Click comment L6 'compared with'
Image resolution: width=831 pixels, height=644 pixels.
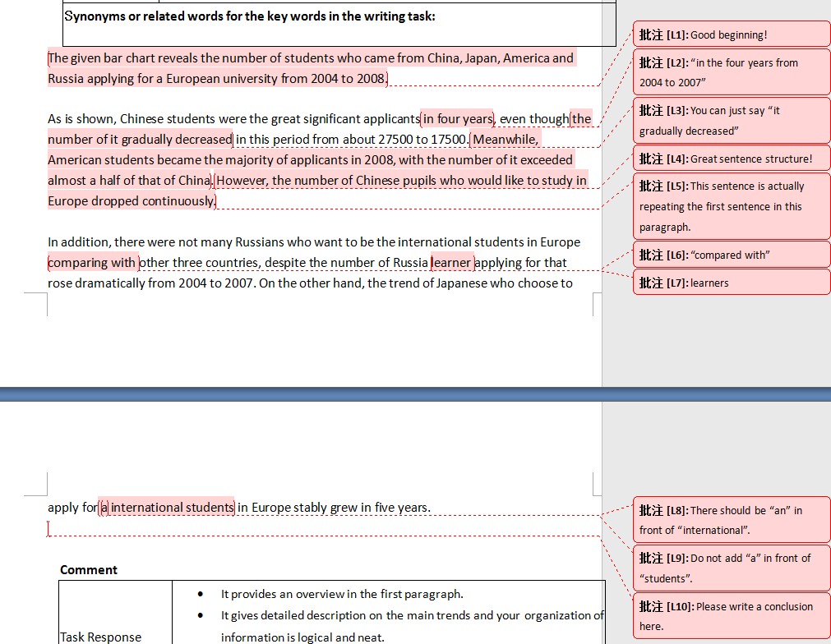tap(732, 255)
